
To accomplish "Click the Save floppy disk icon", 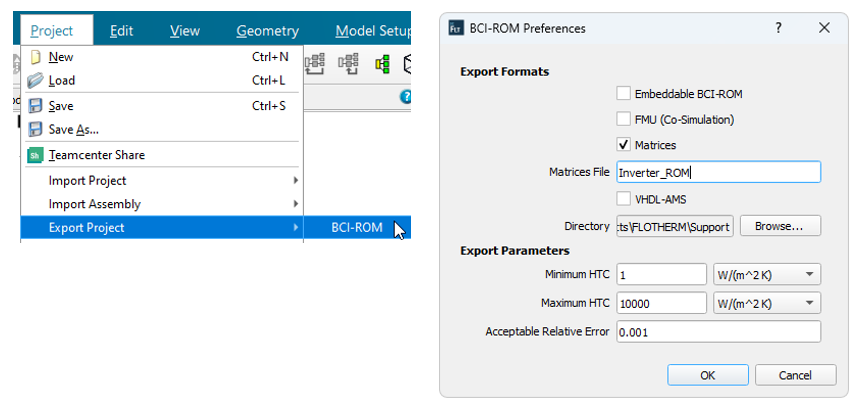I will pyautogui.click(x=35, y=106).
